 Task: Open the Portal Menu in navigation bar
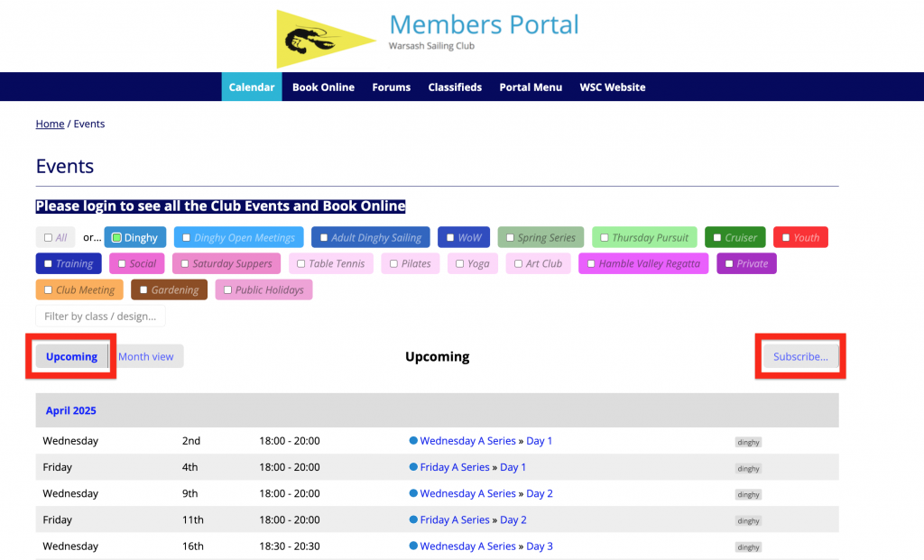click(x=531, y=87)
